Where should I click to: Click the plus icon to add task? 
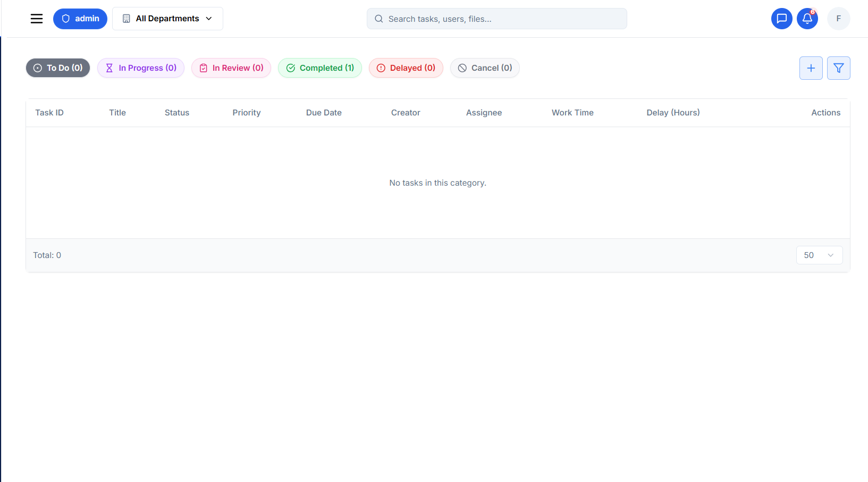[x=811, y=68]
